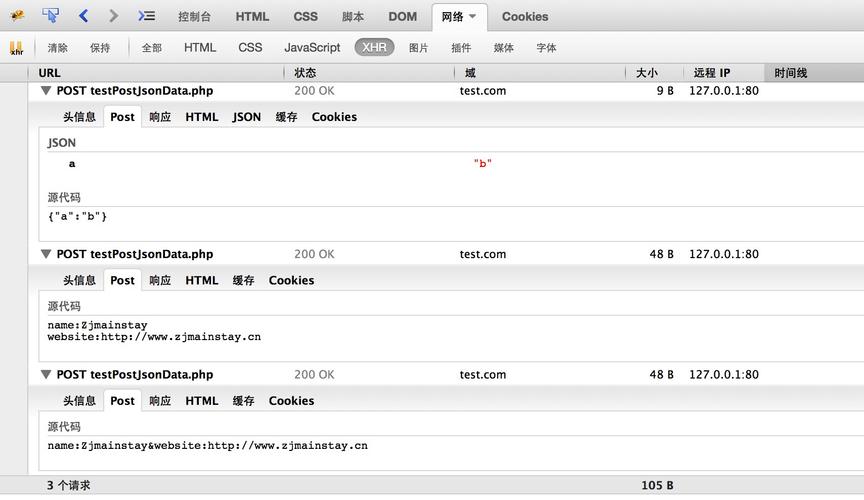864x500 pixels.
Task: Sort by the 域 domain column header
Action: pos(540,73)
